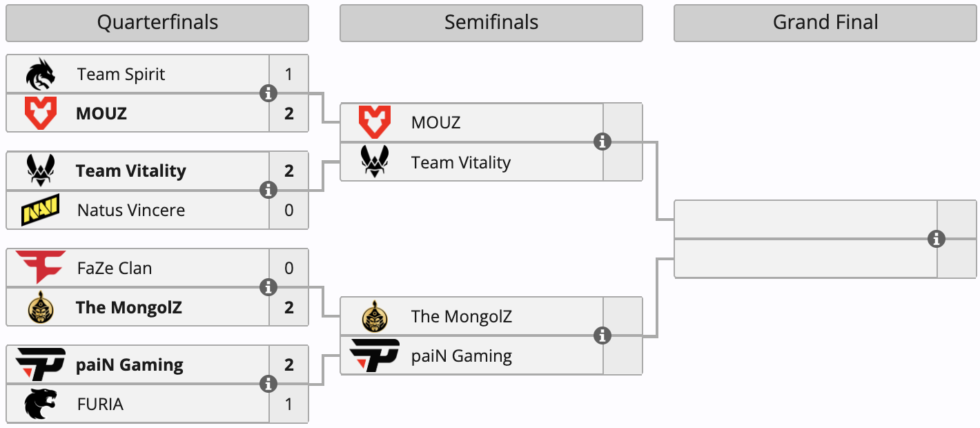The height and width of the screenshot is (428, 980).
Task: Open MOUZ vs Vitality semifinal info
Action: (x=602, y=142)
